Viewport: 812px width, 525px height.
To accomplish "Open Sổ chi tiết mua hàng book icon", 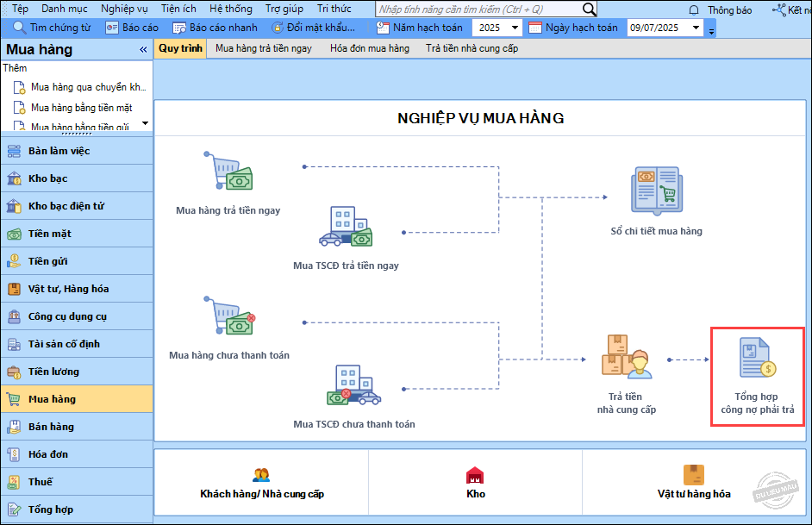I will [x=657, y=191].
